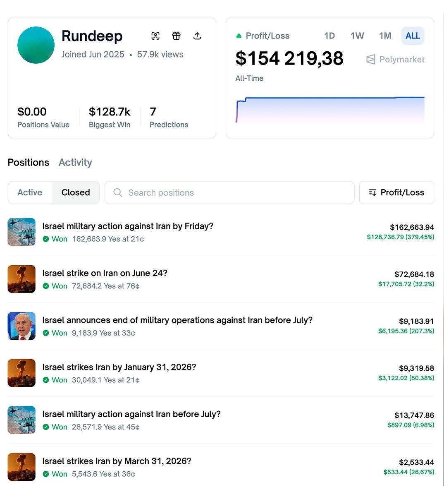Screen dimensions: 444x504
Task: Click the share upload icon
Action: click(197, 36)
